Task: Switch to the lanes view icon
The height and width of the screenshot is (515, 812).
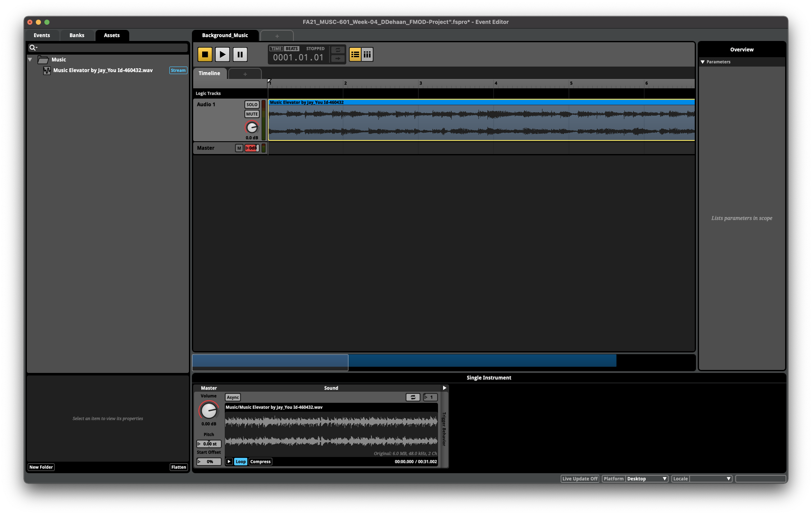Action: 367,54
